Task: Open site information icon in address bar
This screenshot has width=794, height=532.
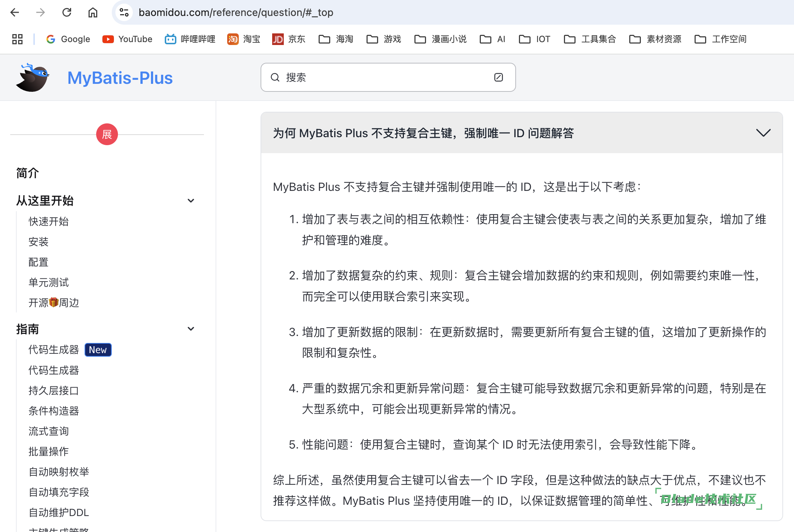Action: [x=124, y=13]
